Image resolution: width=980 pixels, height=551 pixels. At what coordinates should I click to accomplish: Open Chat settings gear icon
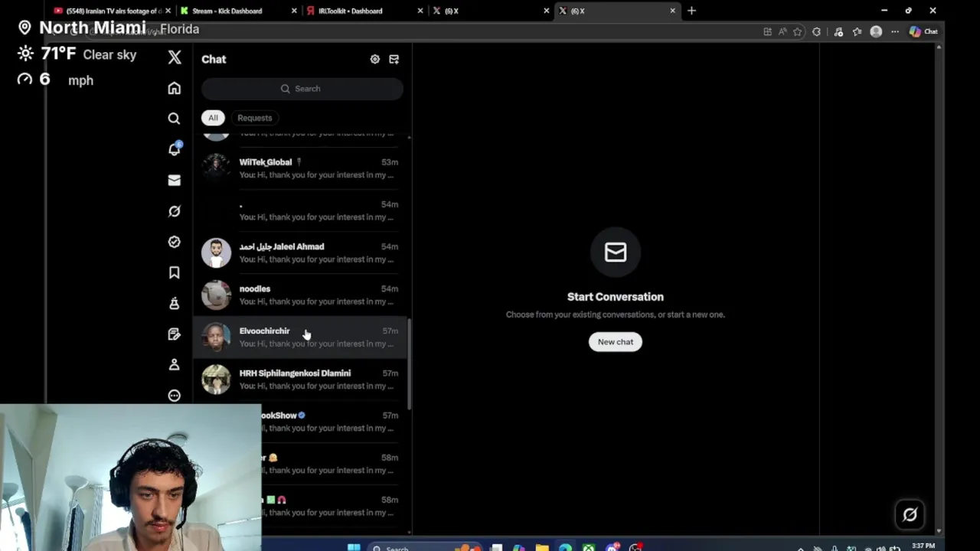pyautogui.click(x=375, y=59)
